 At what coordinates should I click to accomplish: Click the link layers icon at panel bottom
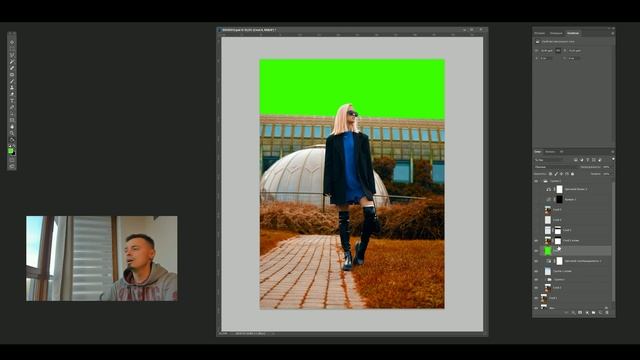click(567, 313)
